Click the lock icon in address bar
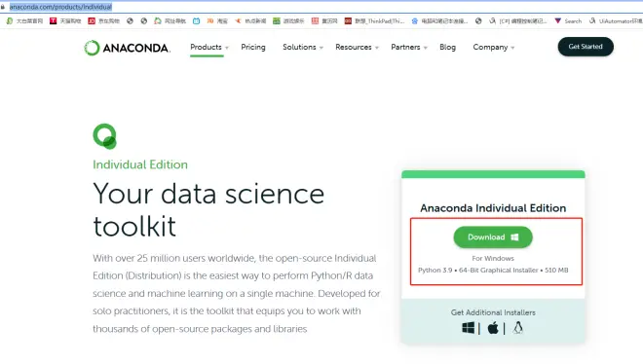643x364 pixels. click(3, 7)
